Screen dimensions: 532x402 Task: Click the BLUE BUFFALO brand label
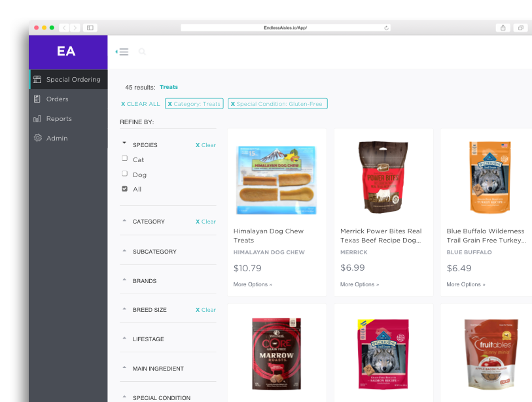[469, 252]
